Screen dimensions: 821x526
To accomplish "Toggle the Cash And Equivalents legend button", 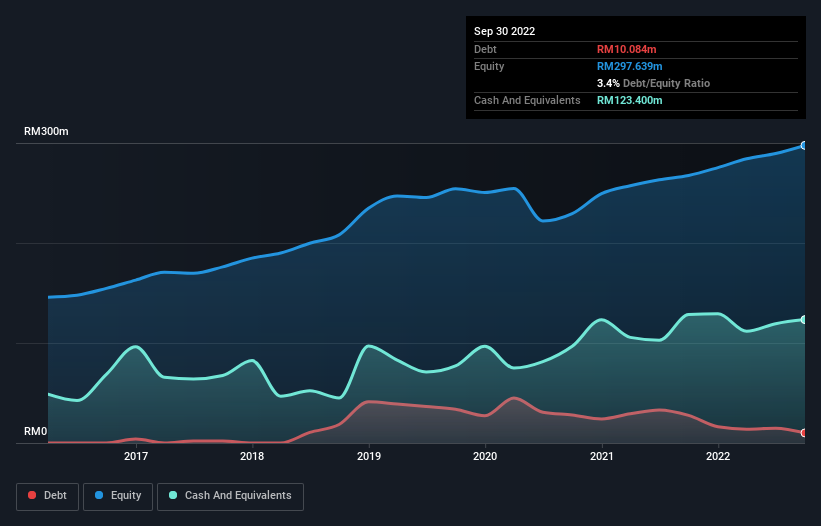I will [x=230, y=496].
